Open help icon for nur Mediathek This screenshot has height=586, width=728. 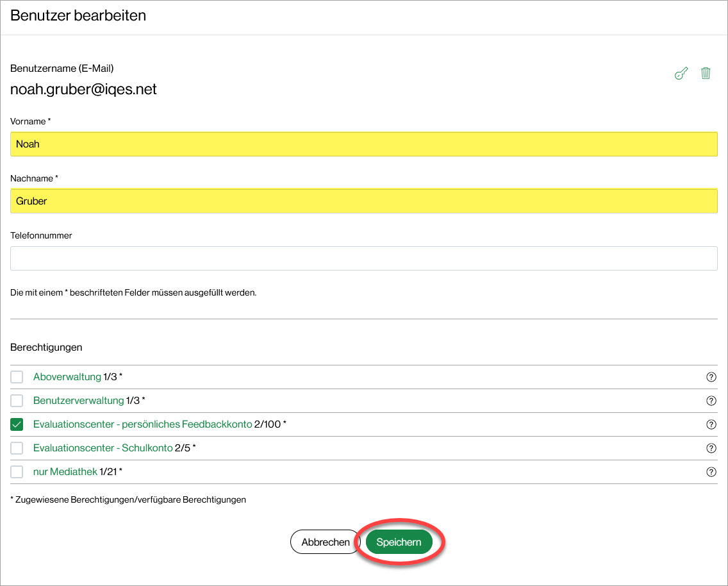click(x=711, y=472)
